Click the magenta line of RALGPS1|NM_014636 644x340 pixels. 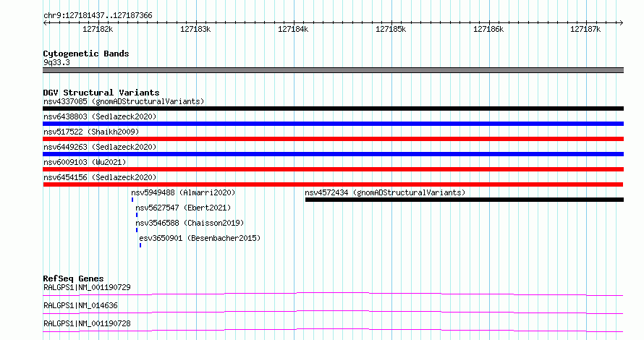[x=333, y=312]
